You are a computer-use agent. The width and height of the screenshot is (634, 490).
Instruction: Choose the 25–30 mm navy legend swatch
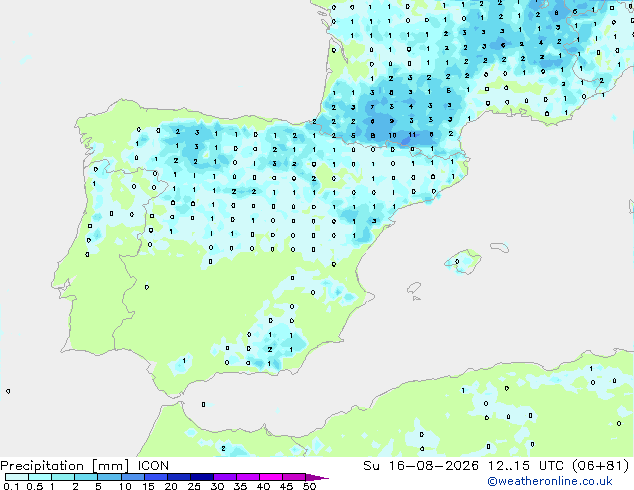[202, 477]
